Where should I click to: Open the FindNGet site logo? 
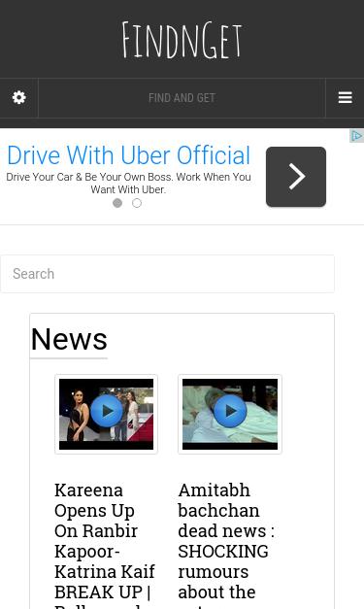[x=182, y=40]
